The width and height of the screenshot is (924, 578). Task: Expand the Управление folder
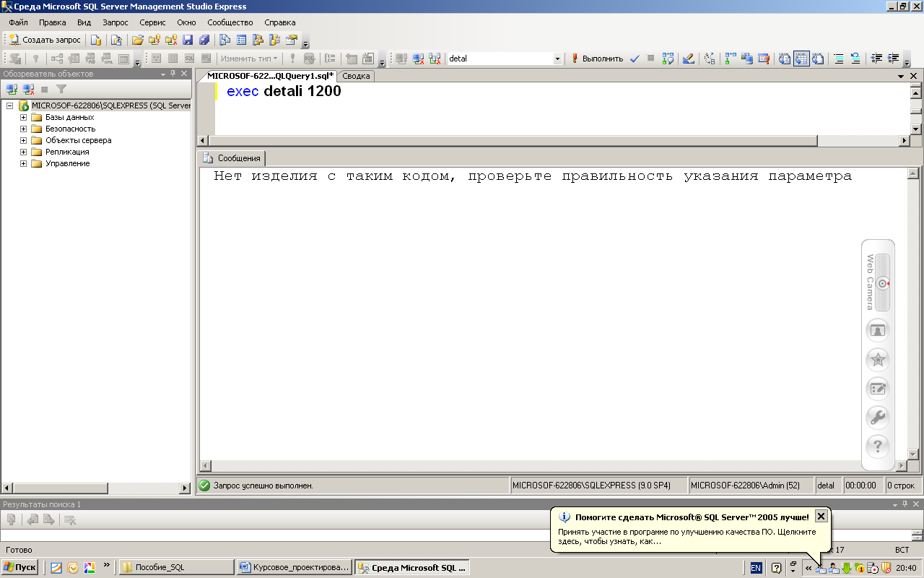(23, 163)
